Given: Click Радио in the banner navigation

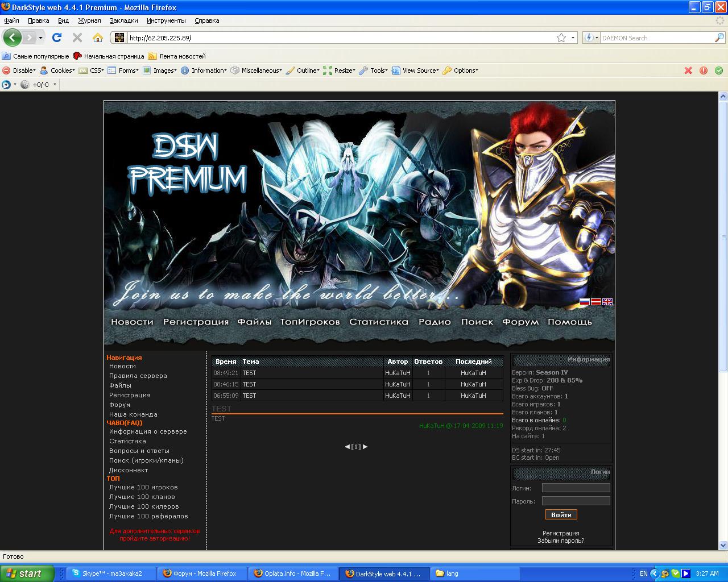Looking at the screenshot, I should [x=435, y=322].
